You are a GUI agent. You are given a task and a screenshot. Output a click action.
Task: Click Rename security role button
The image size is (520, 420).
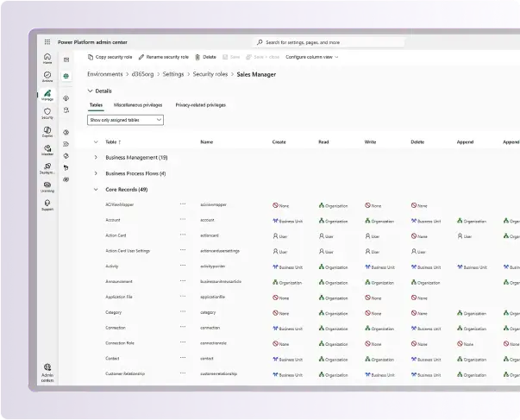[163, 57]
